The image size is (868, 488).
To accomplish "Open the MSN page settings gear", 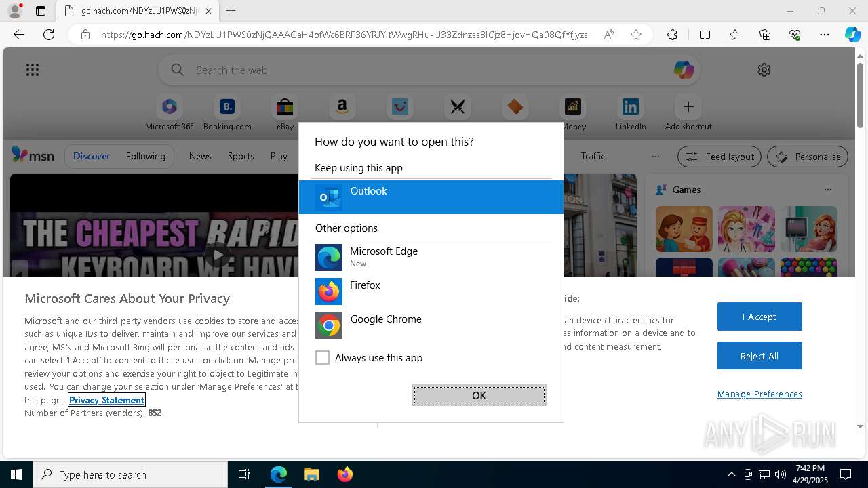I will point(764,70).
